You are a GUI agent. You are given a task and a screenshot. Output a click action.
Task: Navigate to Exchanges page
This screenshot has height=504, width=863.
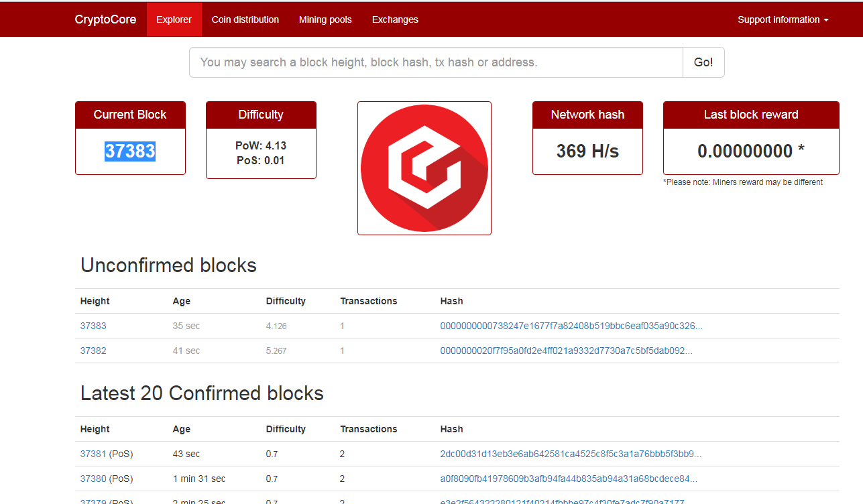395,19
